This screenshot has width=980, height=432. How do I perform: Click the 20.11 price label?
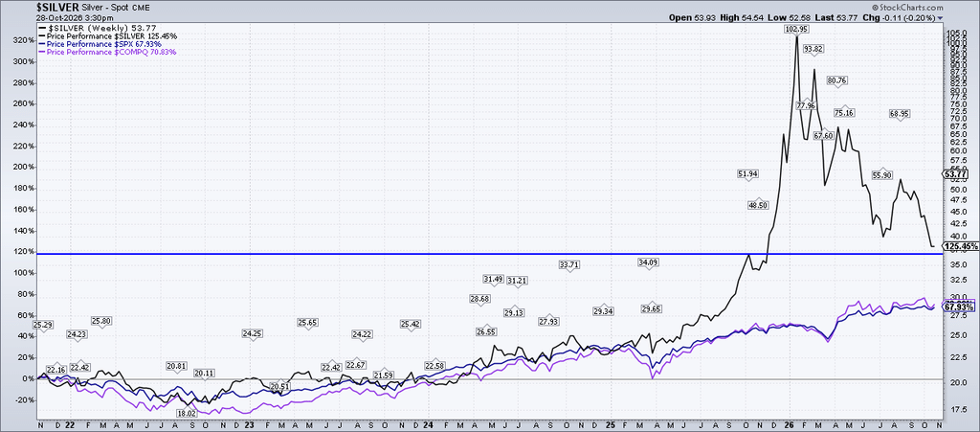[205, 374]
